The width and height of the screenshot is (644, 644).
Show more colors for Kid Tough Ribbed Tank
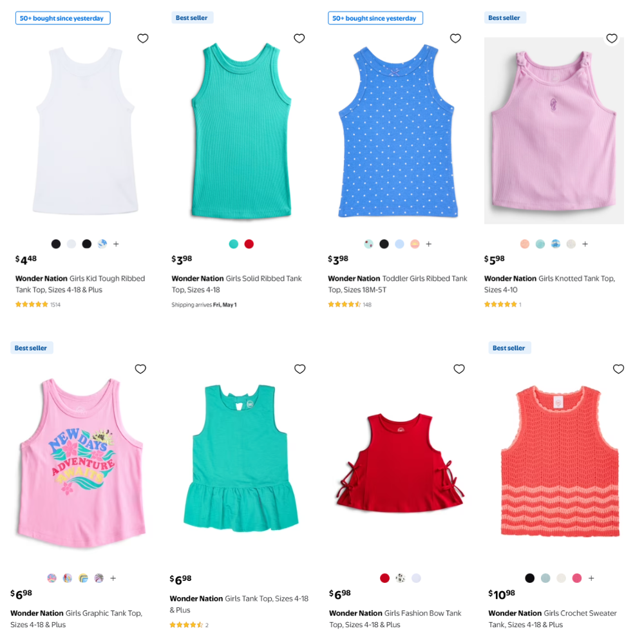coord(117,244)
